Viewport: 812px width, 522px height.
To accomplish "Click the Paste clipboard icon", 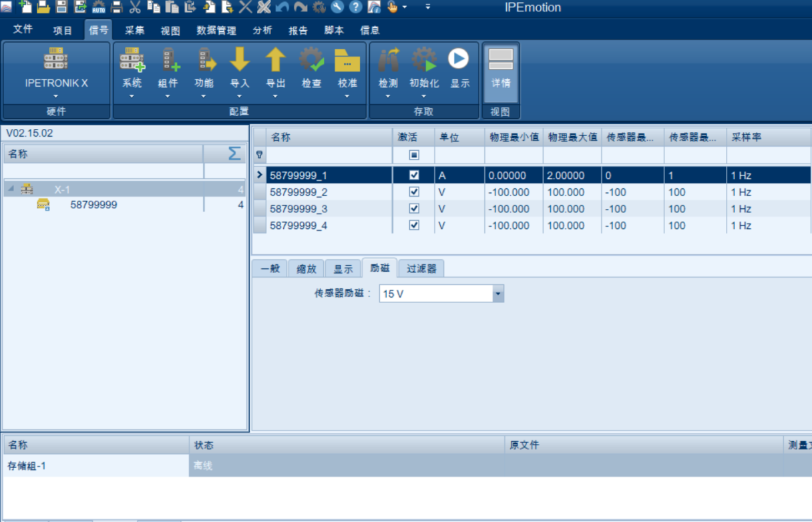I will point(172,7).
